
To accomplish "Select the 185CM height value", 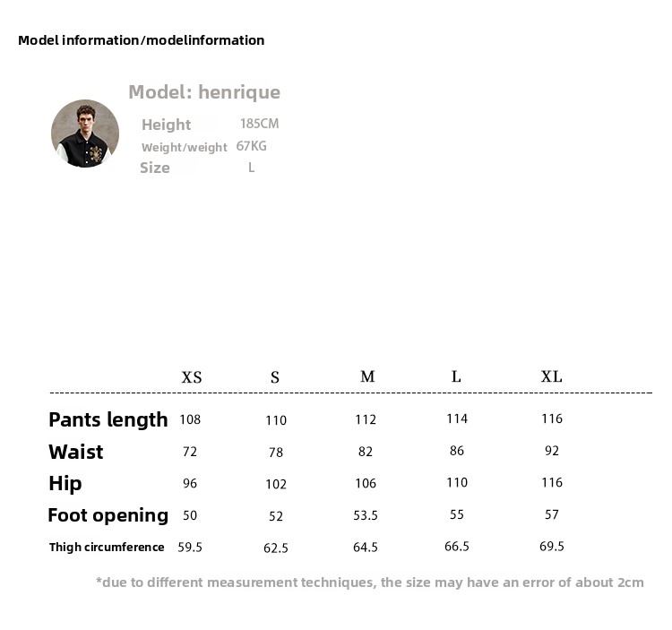I will (x=259, y=124).
